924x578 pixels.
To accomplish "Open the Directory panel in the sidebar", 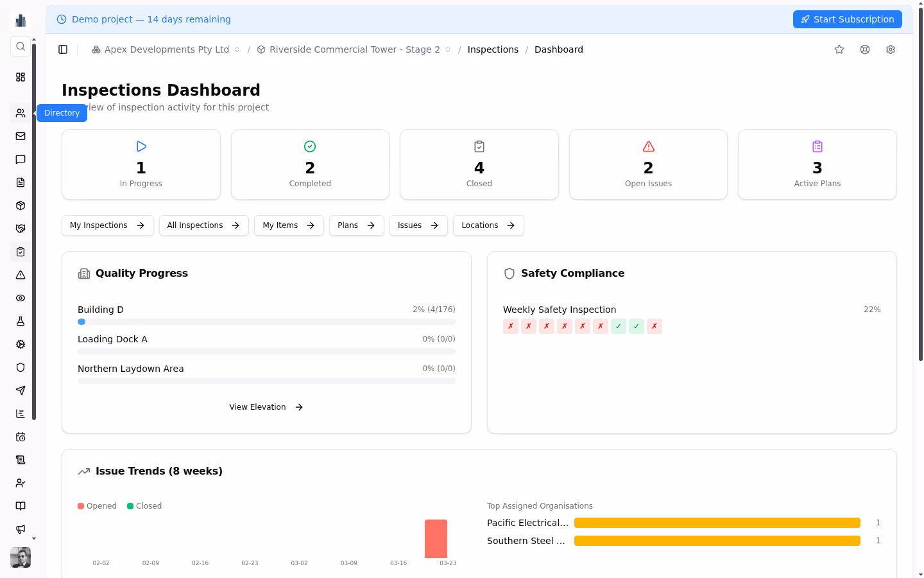I will click(x=20, y=112).
